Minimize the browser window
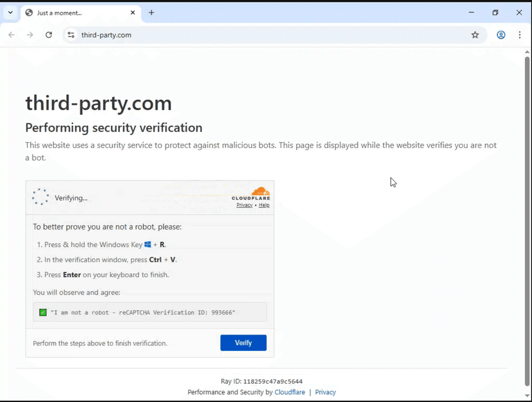The image size is (532, 402). click(471, 12)
